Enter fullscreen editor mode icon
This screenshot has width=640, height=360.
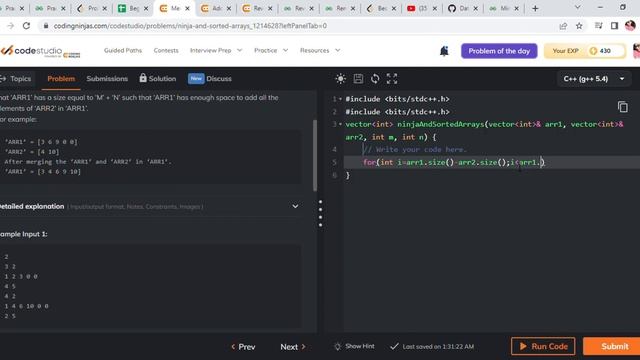(x=391, y=78)
